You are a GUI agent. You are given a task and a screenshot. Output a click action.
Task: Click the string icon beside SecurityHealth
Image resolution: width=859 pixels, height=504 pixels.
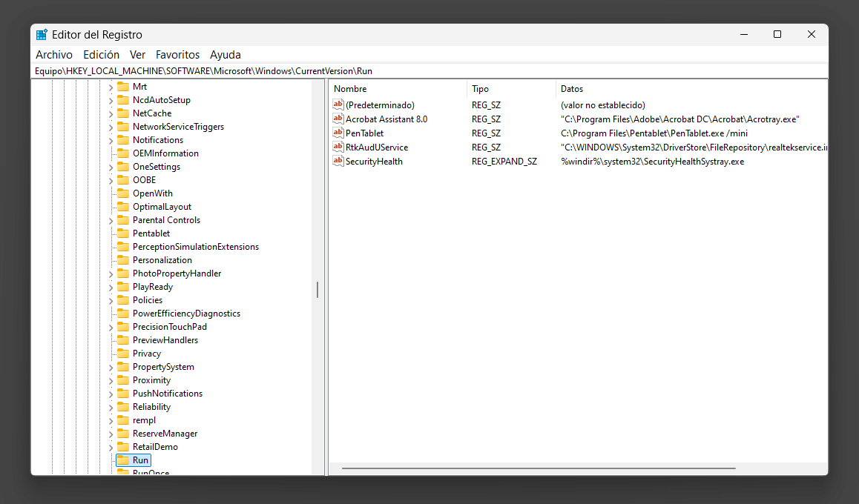(338, 162)
